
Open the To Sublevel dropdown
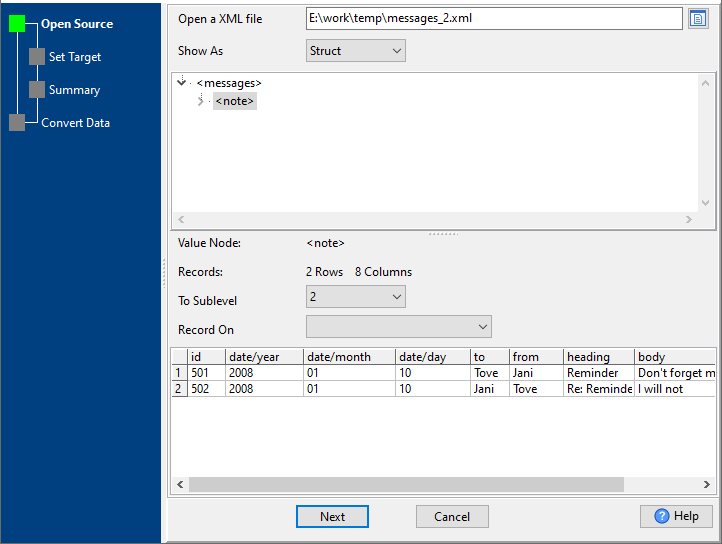click(355, 297)
